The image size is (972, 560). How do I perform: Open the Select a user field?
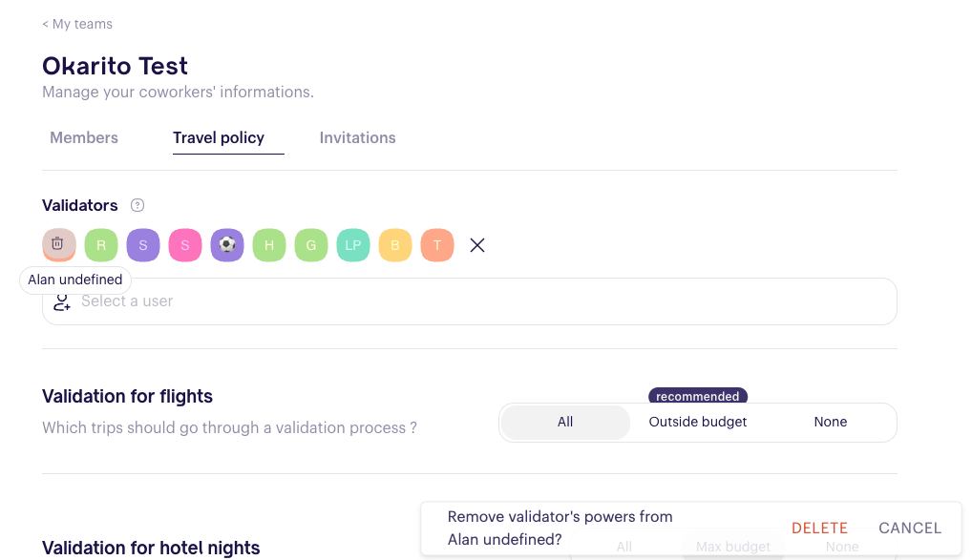[x=469, y=301]
